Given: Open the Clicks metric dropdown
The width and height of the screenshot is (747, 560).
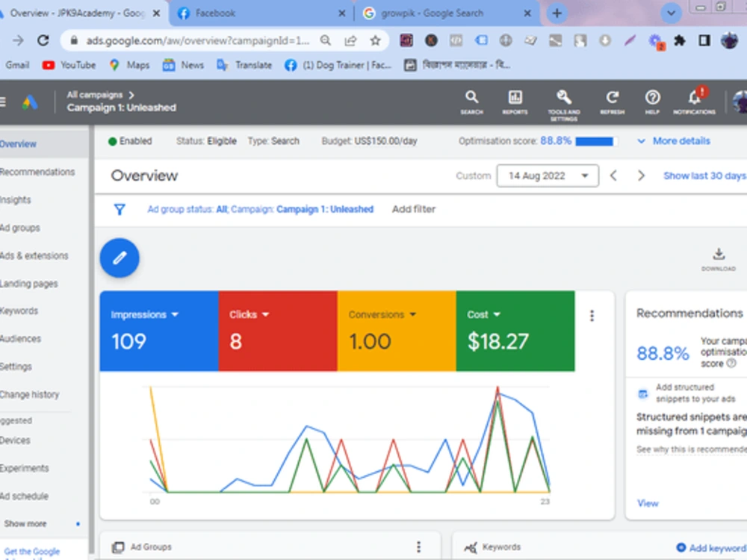Looking at the screenshot, I should pyautogui.click(x=249, y=315).
